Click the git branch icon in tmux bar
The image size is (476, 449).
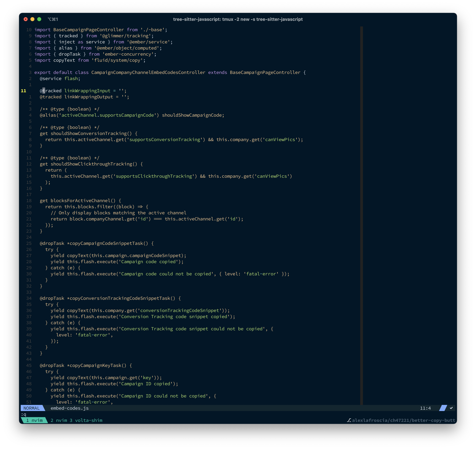click(x=349, y=420)
